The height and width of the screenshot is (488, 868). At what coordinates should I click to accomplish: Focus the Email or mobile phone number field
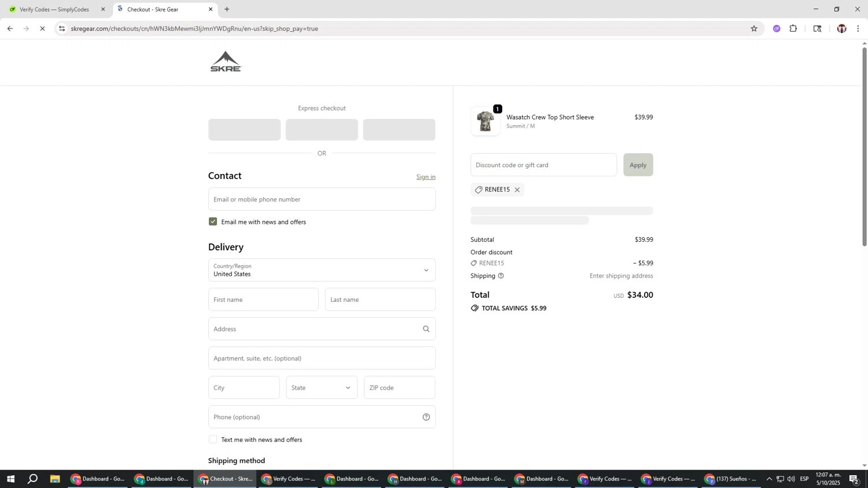click(x=322, y=199)
